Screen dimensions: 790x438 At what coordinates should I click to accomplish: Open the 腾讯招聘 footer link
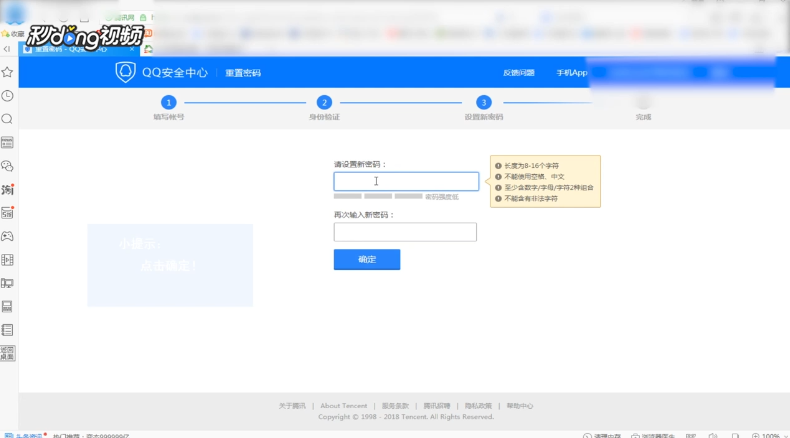[x=437, y=406]
